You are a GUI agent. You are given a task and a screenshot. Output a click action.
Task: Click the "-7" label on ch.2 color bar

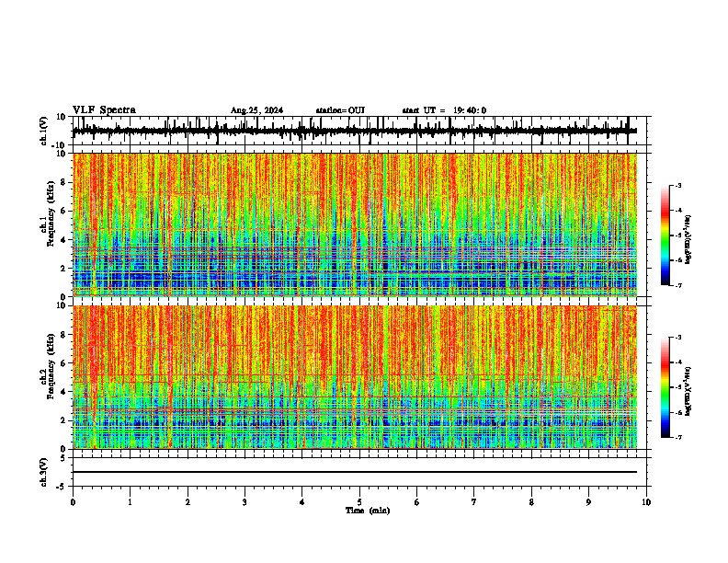(677, 437)
